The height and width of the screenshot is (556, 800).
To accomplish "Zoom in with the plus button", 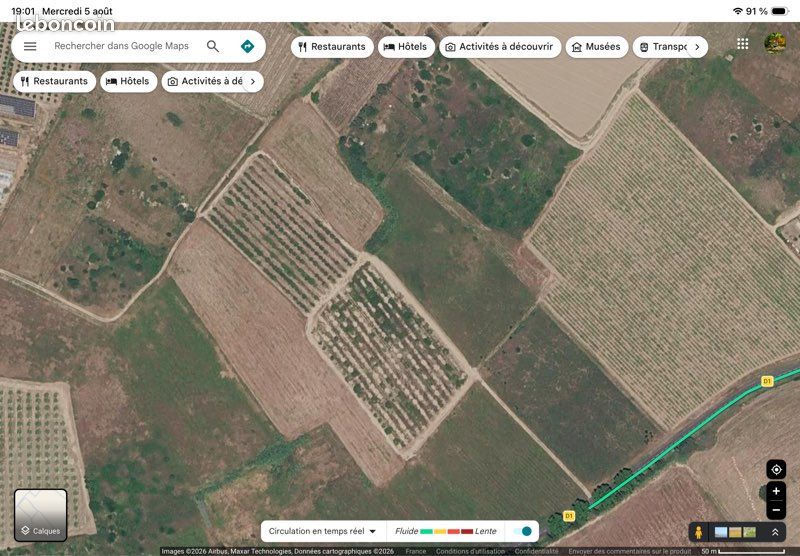I will (x=776, y=491).
